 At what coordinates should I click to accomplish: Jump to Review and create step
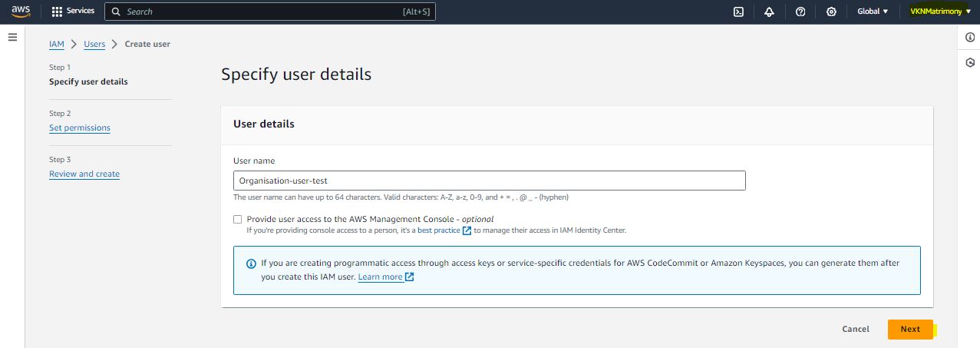click(x=84, y=174)
